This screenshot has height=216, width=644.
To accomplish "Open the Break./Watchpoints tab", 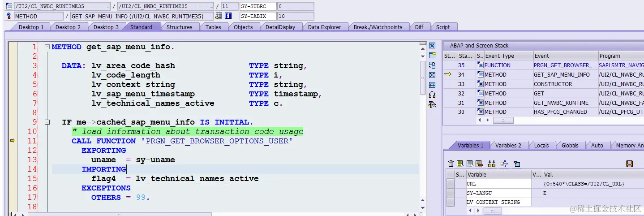I will point(378,27).
